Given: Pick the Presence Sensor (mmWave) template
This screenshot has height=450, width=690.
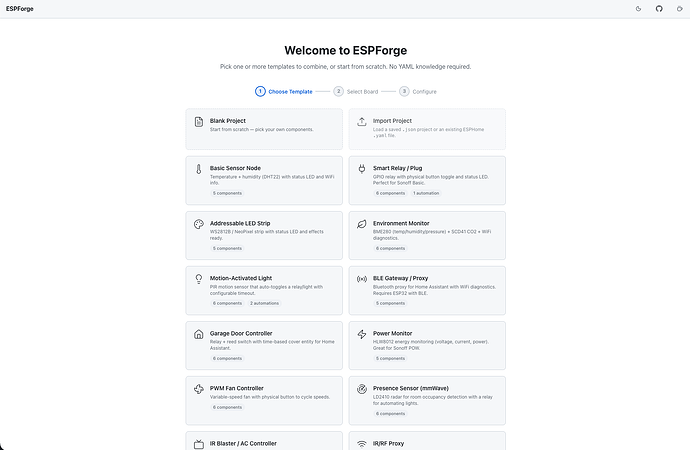Looking at the screenshot, I should click(427, 401).
